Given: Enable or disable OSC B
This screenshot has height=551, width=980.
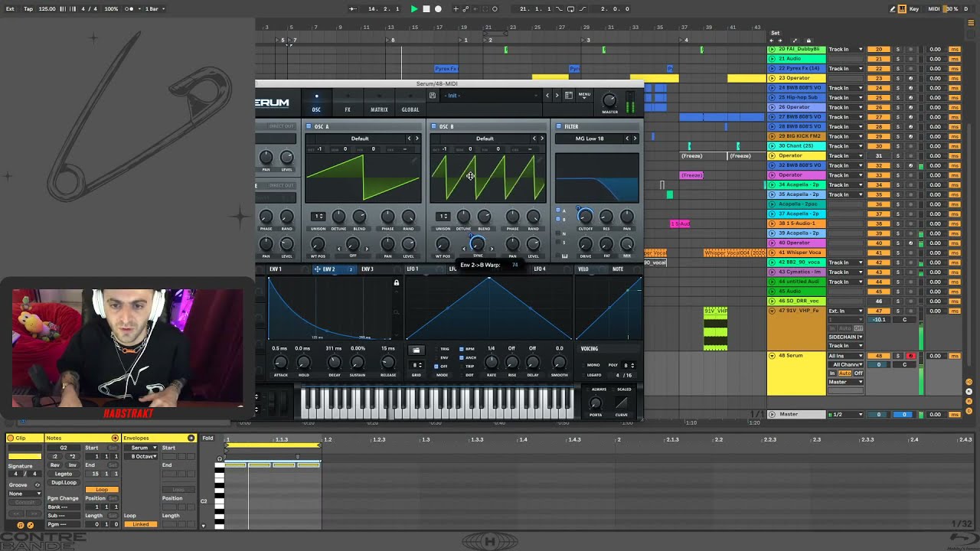Looking at the screenshot, I should coord(433,126).
